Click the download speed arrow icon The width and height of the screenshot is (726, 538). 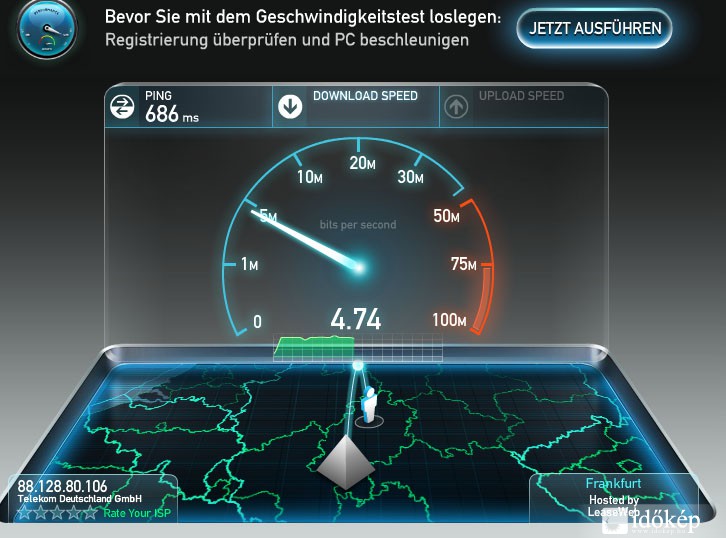[x=290, y=107]
